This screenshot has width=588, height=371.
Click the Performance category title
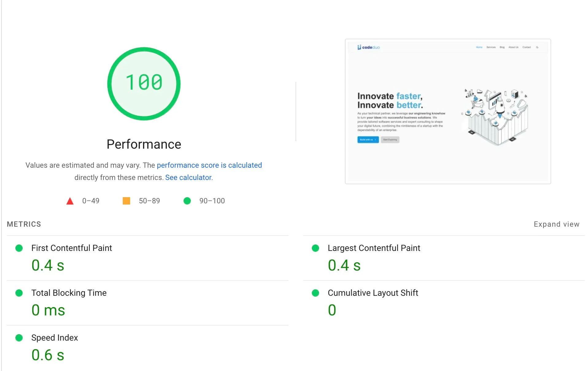click(144, 144)
